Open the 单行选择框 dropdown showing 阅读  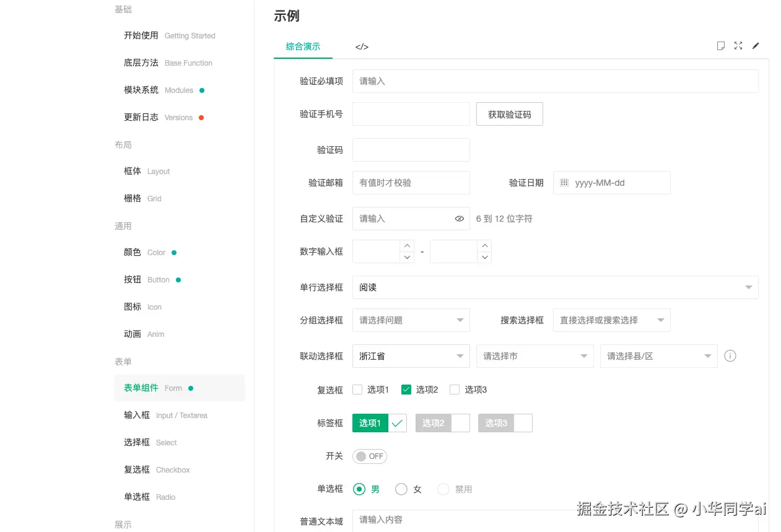coord(556,287)
